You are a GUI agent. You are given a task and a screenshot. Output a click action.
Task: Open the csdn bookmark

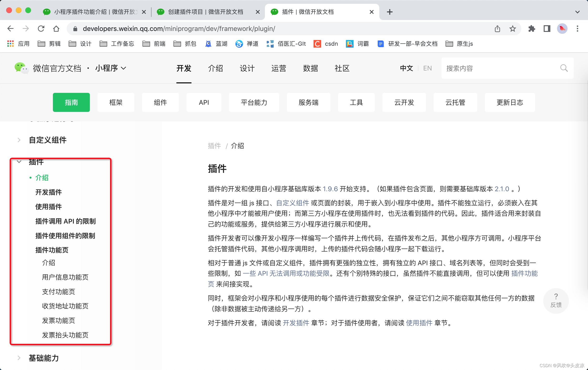pos(326,44)
